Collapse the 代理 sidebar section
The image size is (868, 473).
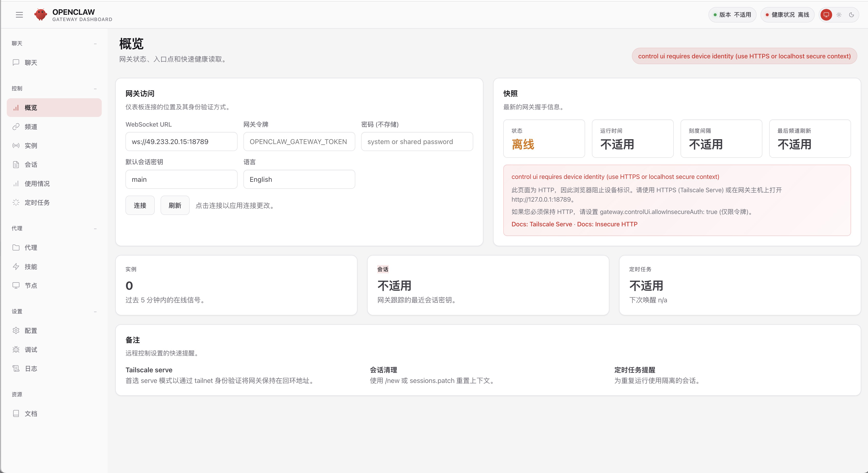95,229
